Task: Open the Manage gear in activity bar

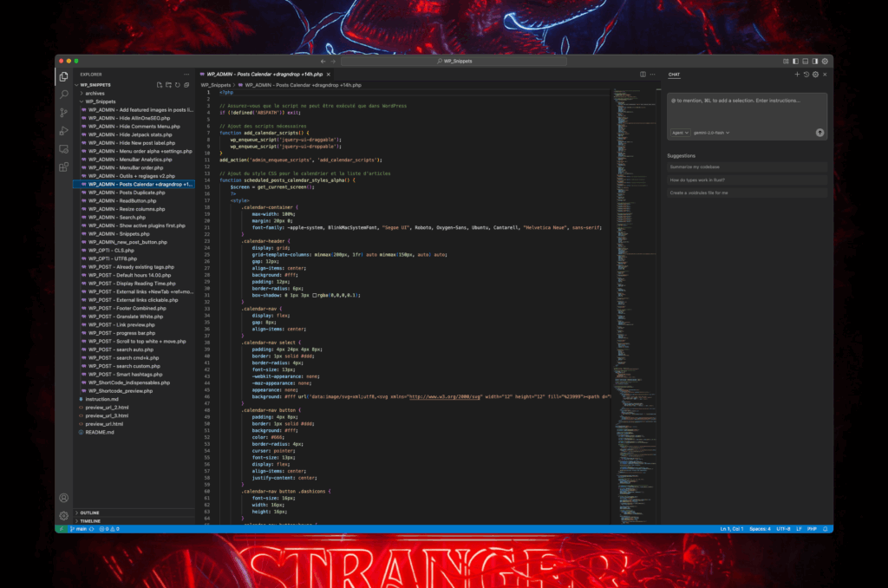Action: [x=63, y=515]
